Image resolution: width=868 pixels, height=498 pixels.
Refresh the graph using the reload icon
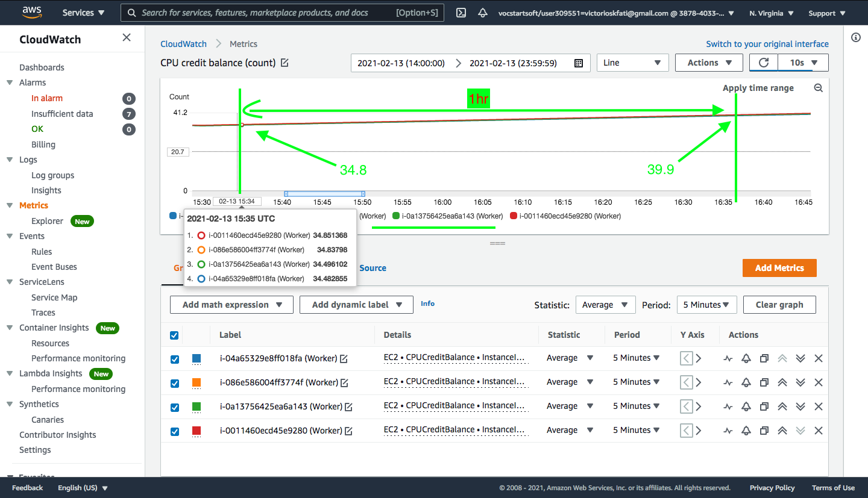[x=764, y=63]
